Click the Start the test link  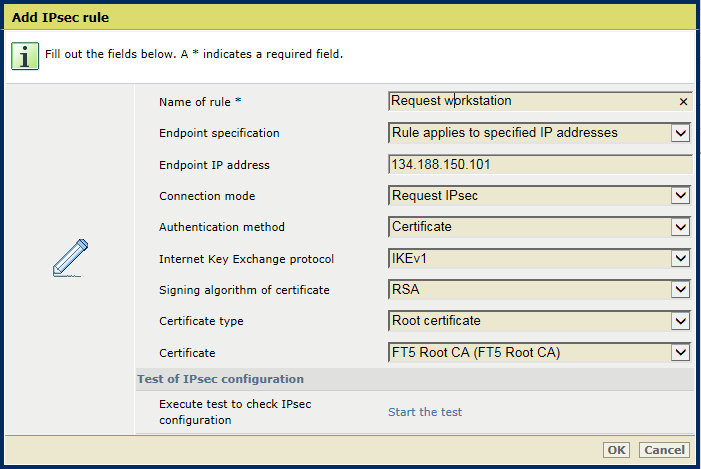click(x=425, y=412)
